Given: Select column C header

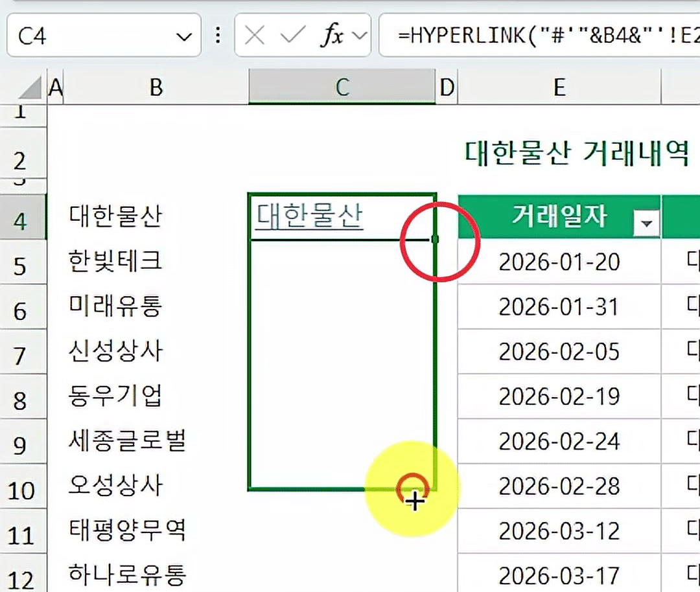Looking at the screenshot, I should tap(342, 87).
